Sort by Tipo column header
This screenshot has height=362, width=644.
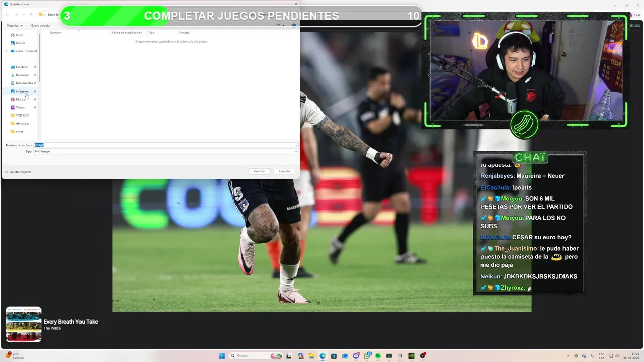click(151, 33)
